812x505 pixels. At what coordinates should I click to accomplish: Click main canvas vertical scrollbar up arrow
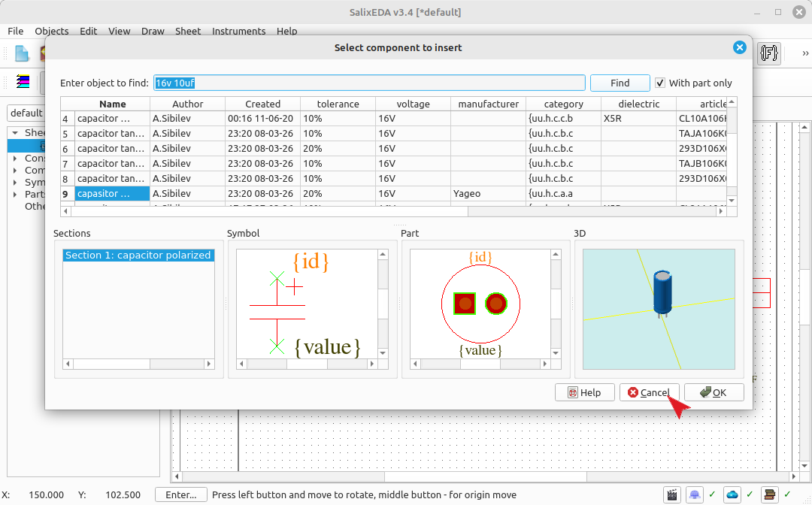pyautogui.click(x=804, y=127)
